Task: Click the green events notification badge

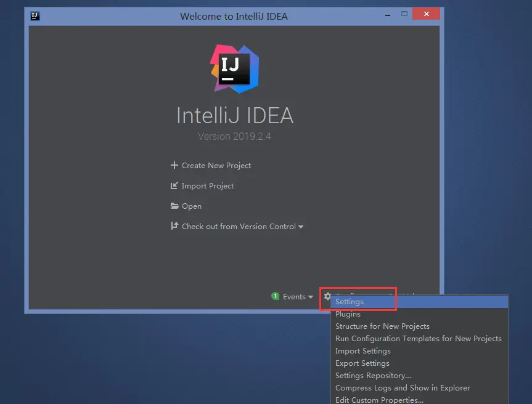Action: click(275, 296)
